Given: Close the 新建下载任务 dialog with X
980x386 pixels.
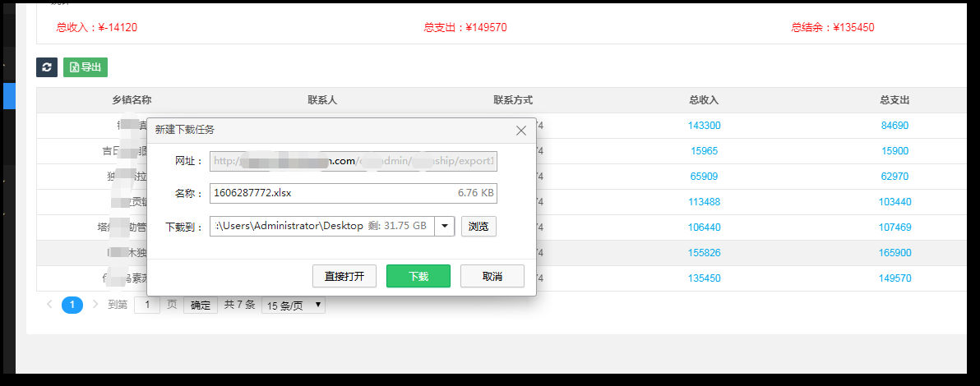Looking at the screenshot, I should [x=520, y=131].
